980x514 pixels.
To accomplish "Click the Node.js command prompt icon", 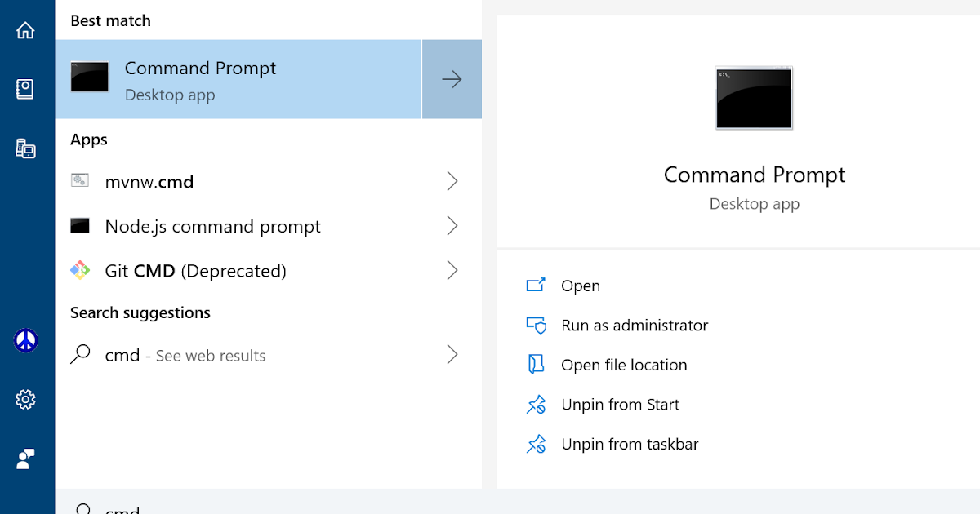I will coord(79,226).
